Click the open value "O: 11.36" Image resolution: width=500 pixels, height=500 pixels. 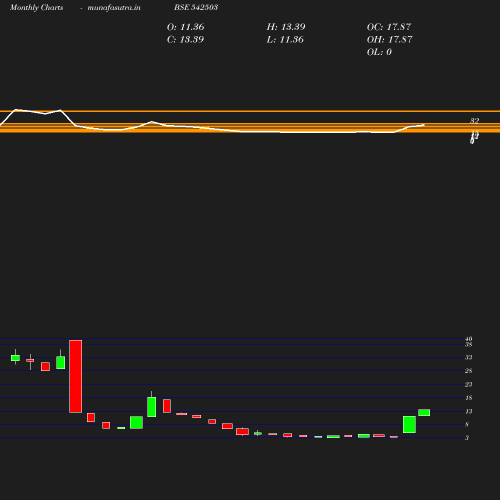tap(185, 27)
